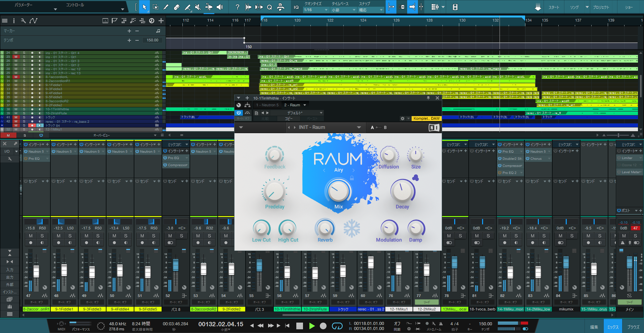Viewport: 644px width, 333px height.
Task: Select the Bend tool
Action: tap(209, 7)
